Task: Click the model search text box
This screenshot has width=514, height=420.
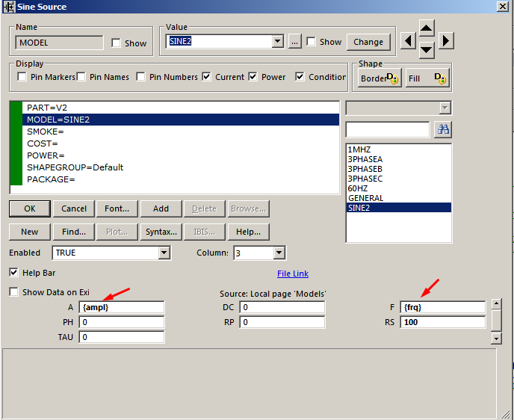Action: pos(388,129)
